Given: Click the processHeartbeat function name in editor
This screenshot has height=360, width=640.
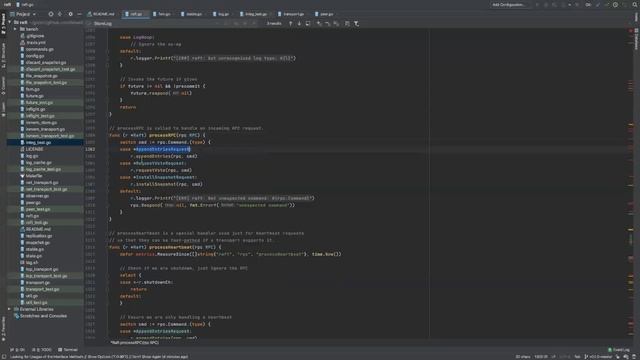Looking at the screenshot, I should (x=170, y=247).
